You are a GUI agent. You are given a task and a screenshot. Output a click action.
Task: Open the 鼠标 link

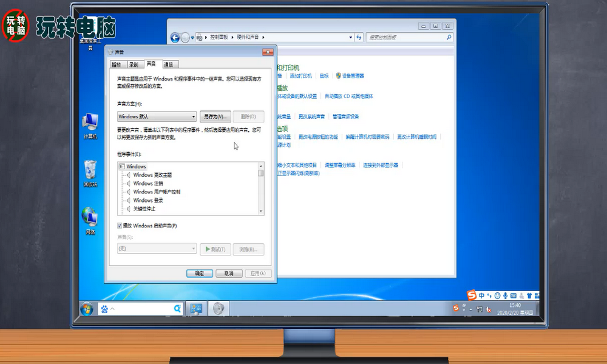click(324, 76)
